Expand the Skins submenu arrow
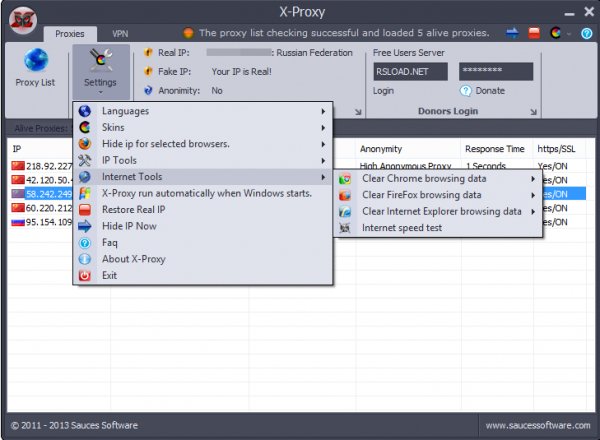This screenshot has width=600, height=440. pyautogui.click(x=323, y=128)
